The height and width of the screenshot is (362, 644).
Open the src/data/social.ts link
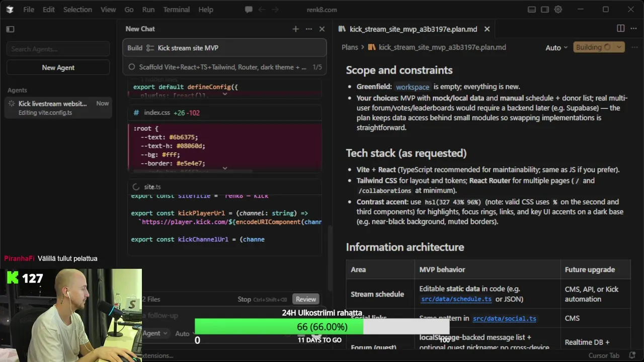[x=504, y=318]
